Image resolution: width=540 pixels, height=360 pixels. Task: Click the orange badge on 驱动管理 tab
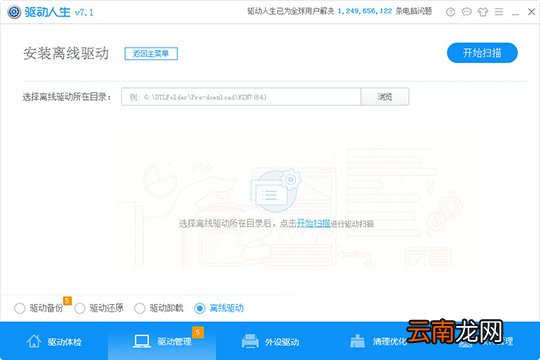coord(198,332)
